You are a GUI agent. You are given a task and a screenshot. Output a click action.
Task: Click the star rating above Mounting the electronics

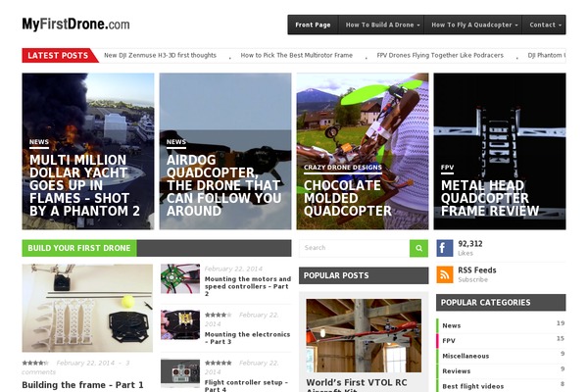click(x=219, y=316)
